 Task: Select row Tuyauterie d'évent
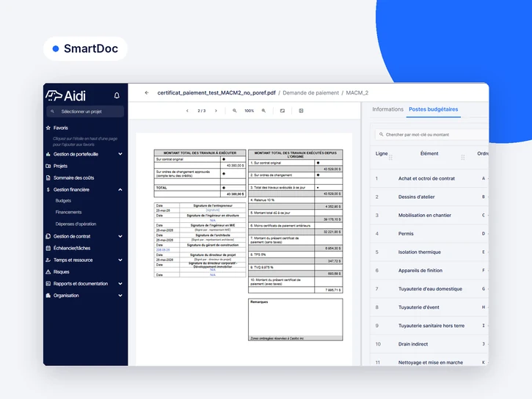(429, 307)
